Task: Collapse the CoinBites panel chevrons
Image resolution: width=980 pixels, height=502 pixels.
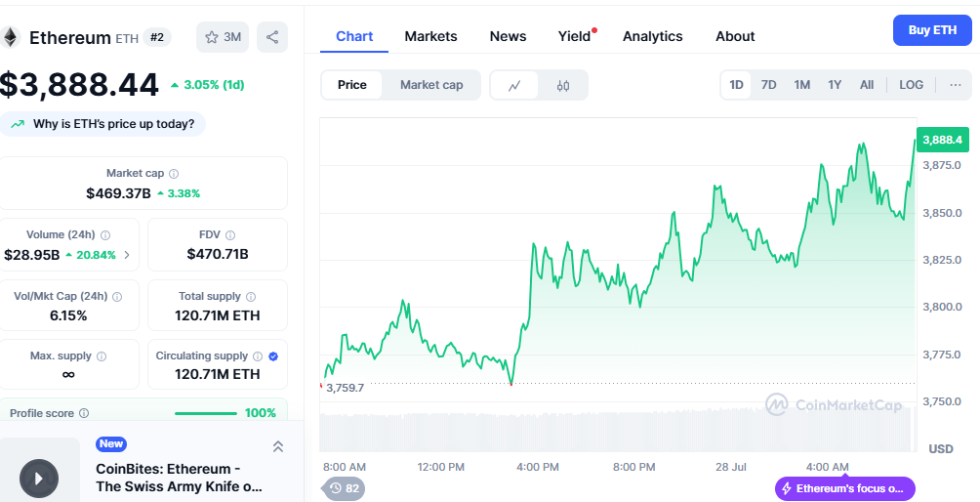Action: click(x=278, y=446)
